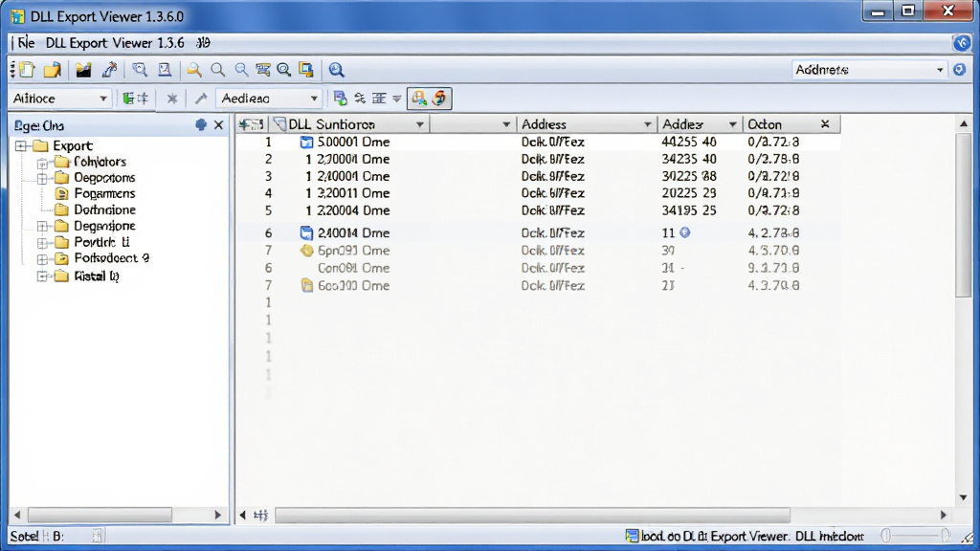The image size is (980, 551).
Task: Open the File menu
Action: tap(26, 42)
